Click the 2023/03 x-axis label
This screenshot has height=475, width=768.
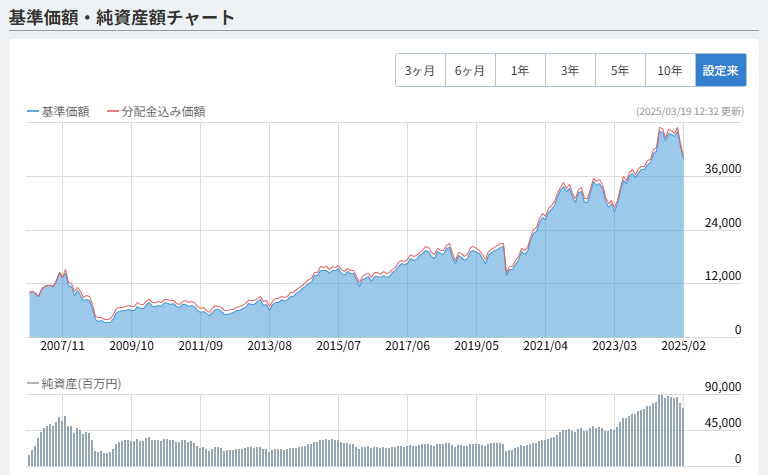point(614,346)
